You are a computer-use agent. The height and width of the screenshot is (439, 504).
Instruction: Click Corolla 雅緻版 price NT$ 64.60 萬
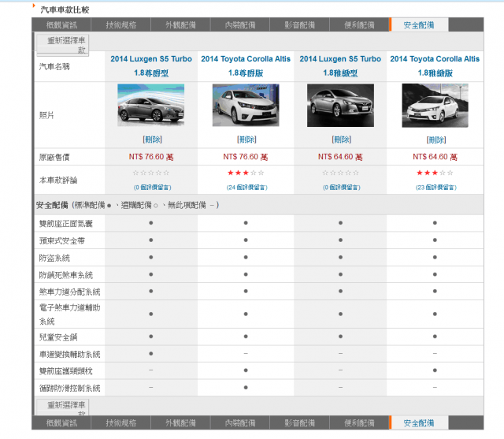[x=435, y=157]
